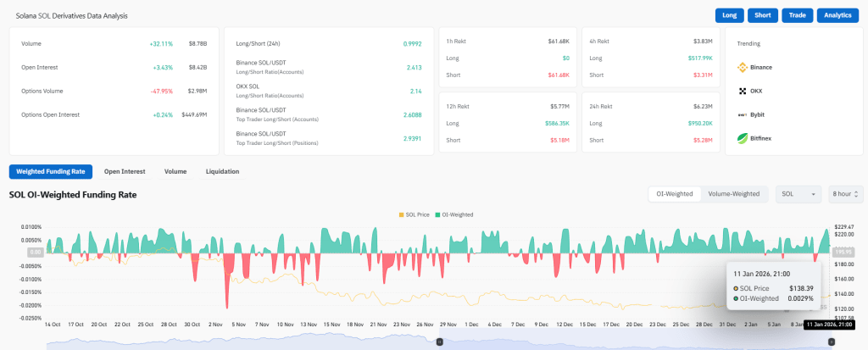
Task: Toggle the SOL Price legend marker
Action: (x=401, y=214)
